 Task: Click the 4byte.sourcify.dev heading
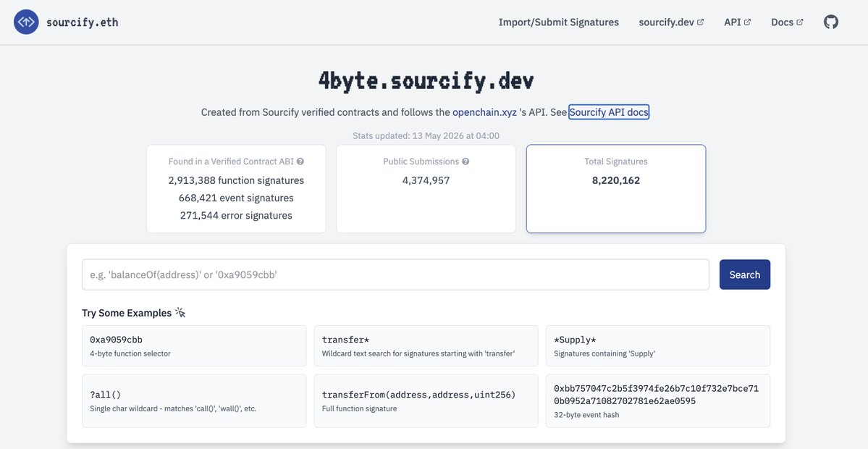pyautogui.click(x=426, y=81)
